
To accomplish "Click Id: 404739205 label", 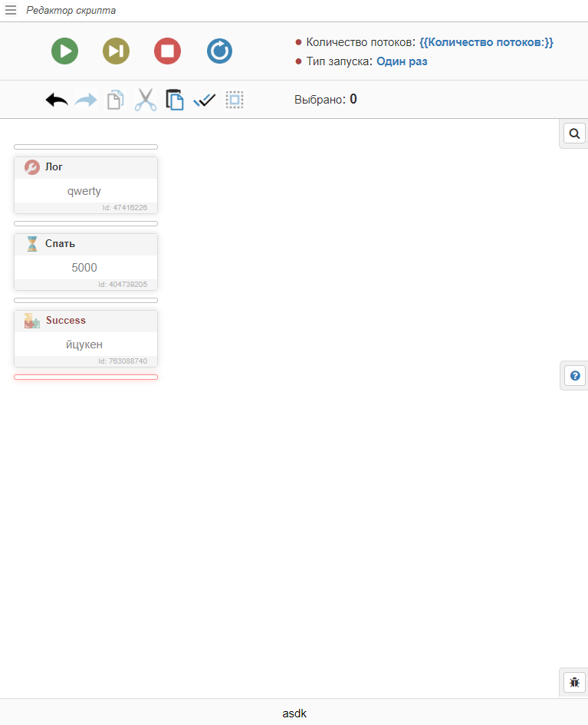I will pyautogui.click(x=123, y=285).
